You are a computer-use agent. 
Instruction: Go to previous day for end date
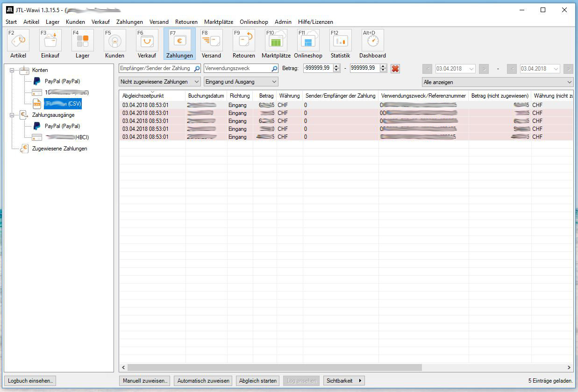[512, 69]
